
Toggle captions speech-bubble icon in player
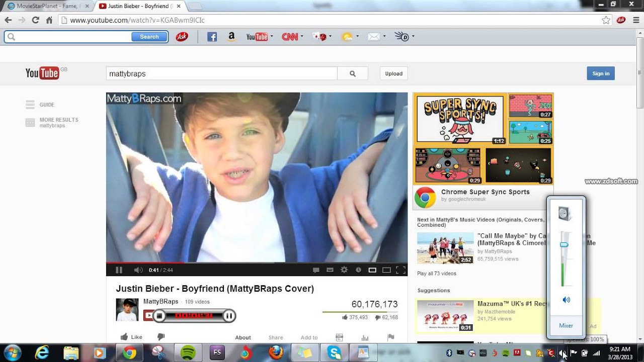[x=316, y=270]
